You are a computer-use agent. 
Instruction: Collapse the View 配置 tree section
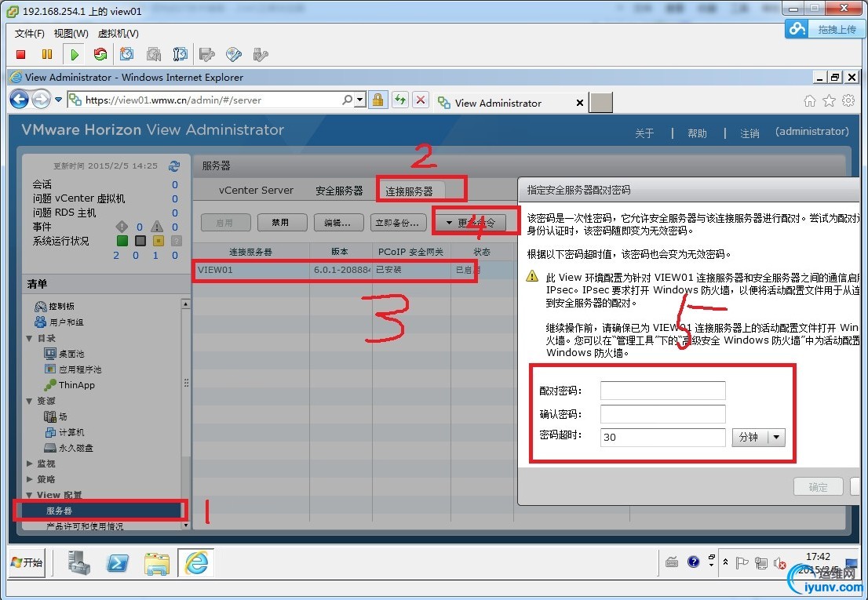pos(29,495)
